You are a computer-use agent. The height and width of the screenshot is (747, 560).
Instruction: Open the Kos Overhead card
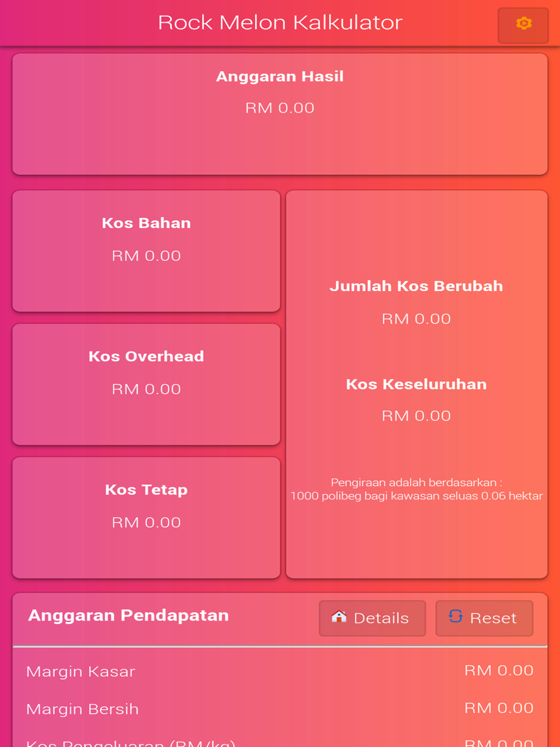tap(146, 384)
